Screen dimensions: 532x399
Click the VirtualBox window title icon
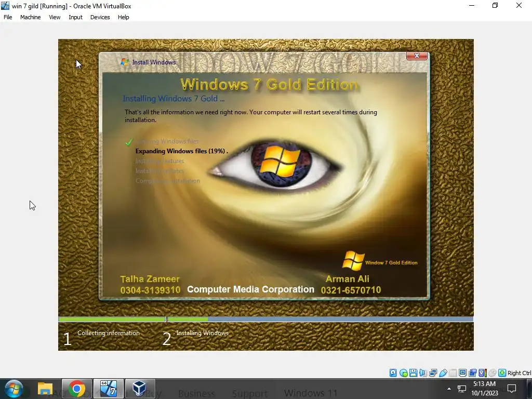(x=5, y=6)
